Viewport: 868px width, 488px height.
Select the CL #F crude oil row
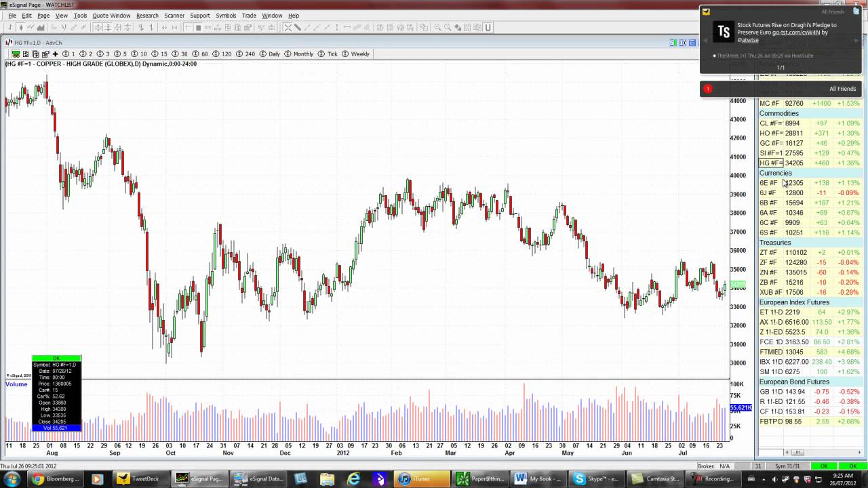pyautogui.click(x=810, y=123)
